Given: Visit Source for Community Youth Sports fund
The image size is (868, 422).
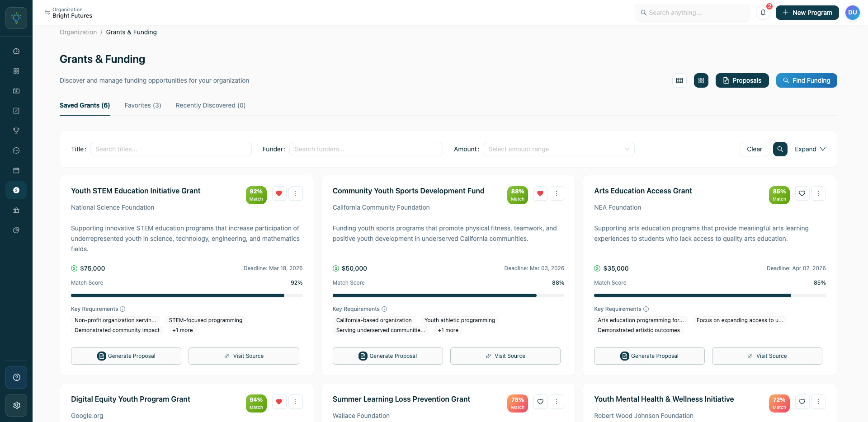Looking at the screenshot, I should (x=505, y=356).
